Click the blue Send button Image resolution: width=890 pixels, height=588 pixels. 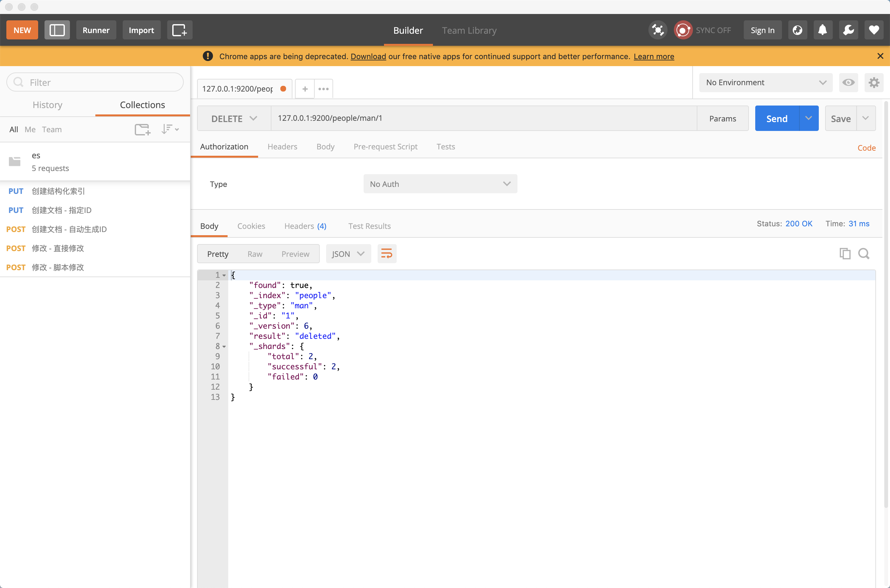tap(777, 119)
